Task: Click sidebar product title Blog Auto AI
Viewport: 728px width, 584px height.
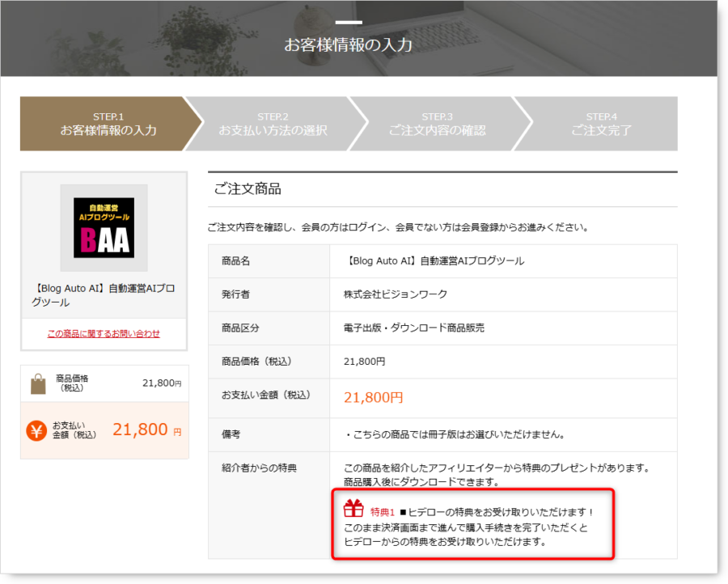Action: click(x=104, y=295)
